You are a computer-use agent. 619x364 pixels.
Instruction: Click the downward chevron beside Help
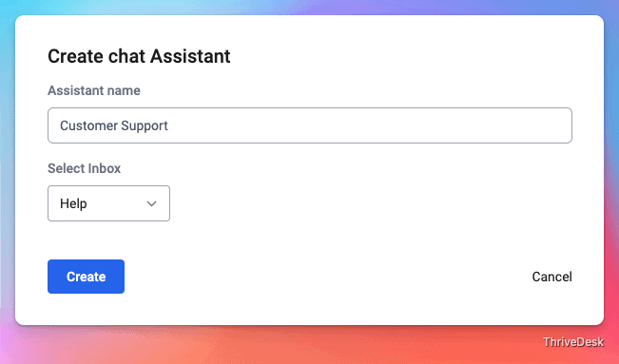click(151, 203)
